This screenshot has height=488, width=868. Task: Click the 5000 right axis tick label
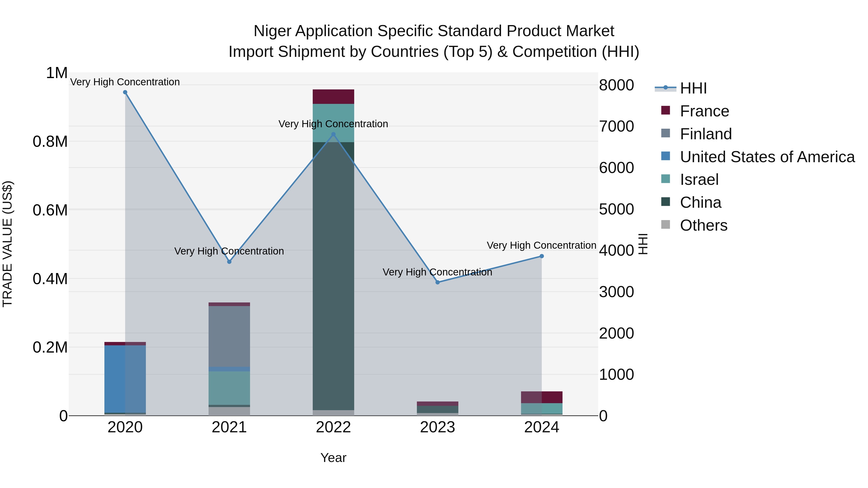coord(616,209)
